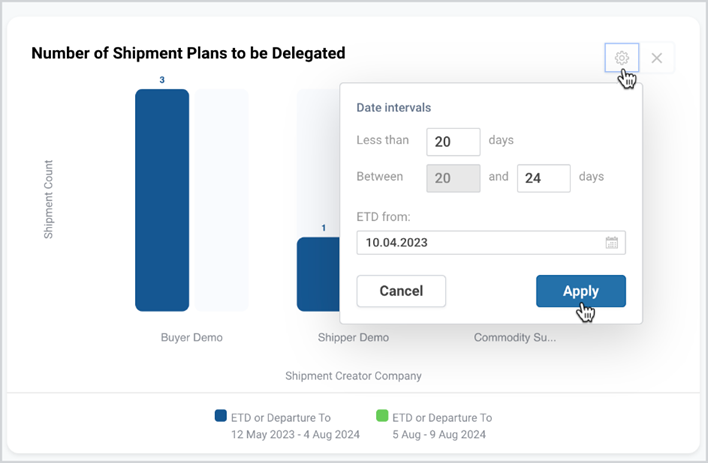Screen dimensions: 708x463
Task: Click the Buyer Demo light placeholder bar
Action: click(x=221, y=200)
